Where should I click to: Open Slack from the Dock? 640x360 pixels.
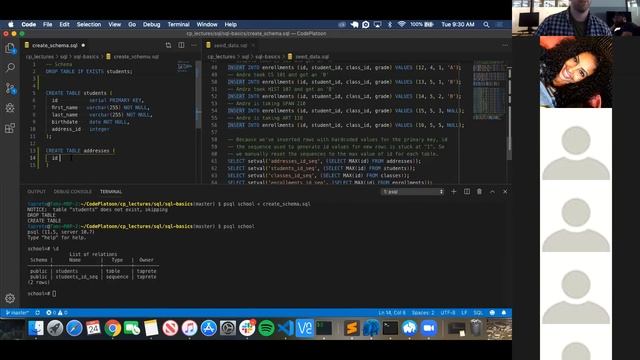(247, 328)
